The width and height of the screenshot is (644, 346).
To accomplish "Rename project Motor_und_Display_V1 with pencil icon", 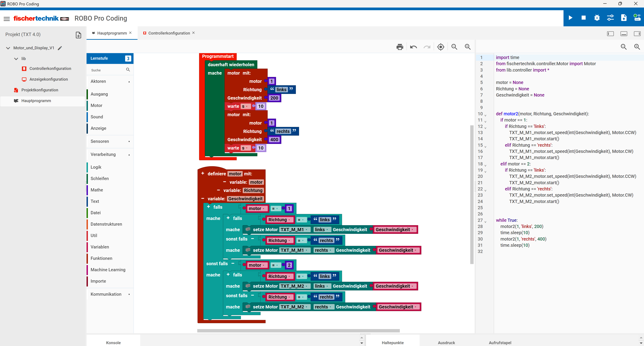I will point(60,48).
